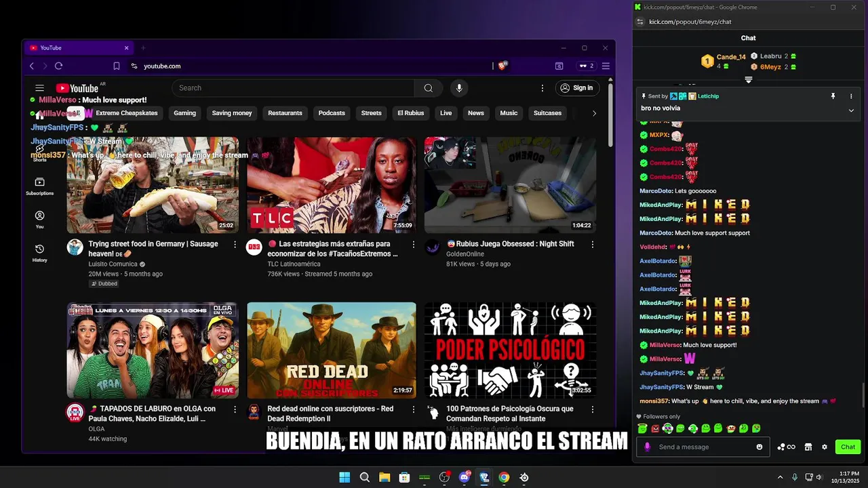Send message with green Chat button

click(848, 447)
